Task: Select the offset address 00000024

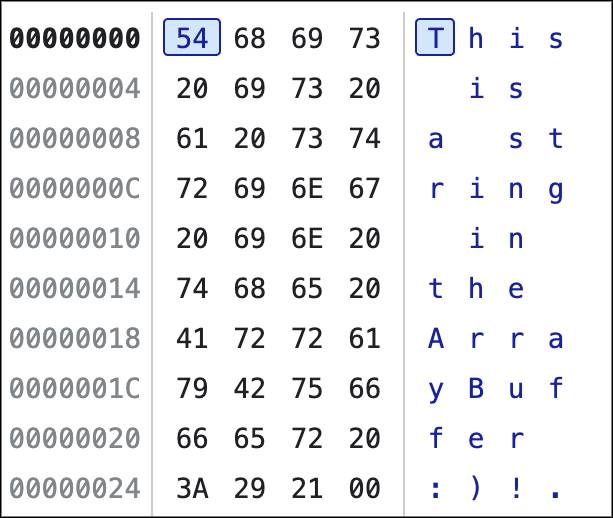Action: point(75,488)
